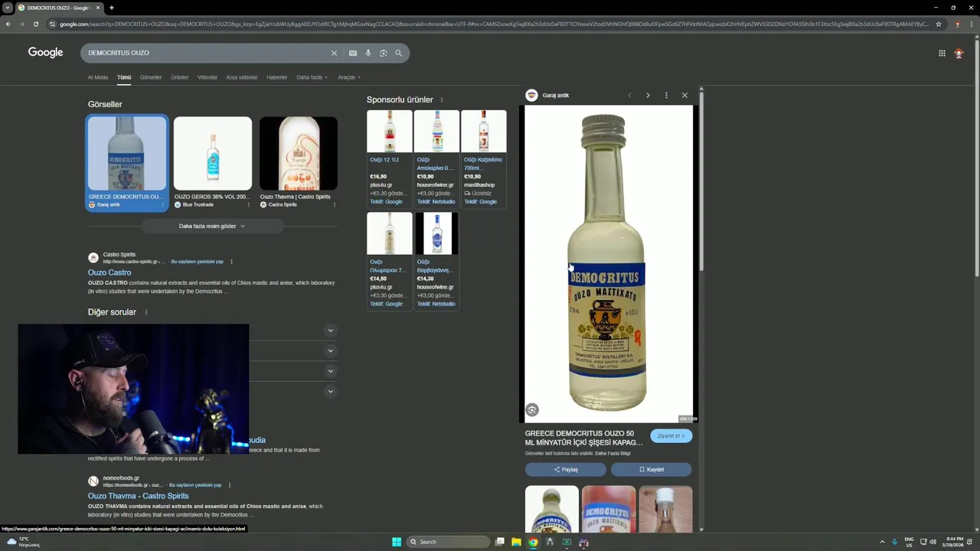Search inside image with the lens icon
The height and width of the screenshot is (551, 980).
pyautogui.click(x=532, y=410)
